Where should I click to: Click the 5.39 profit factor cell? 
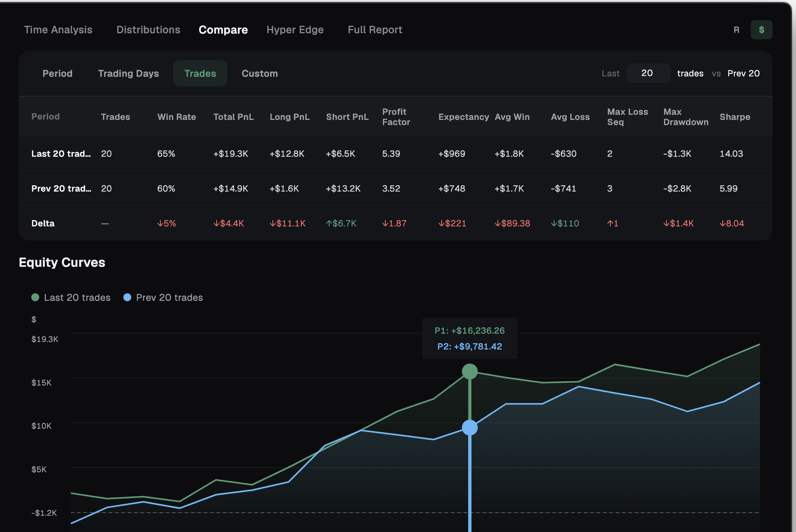click(x=391, y=154)
